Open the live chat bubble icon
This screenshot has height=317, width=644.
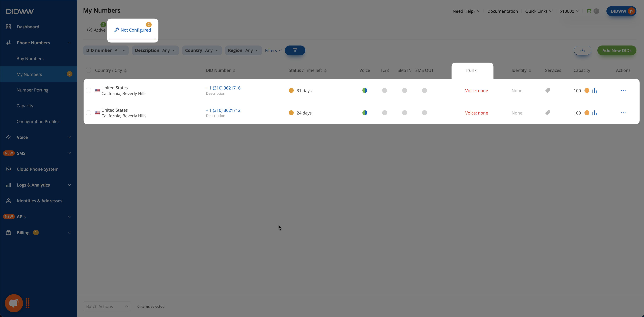[14, 303]
